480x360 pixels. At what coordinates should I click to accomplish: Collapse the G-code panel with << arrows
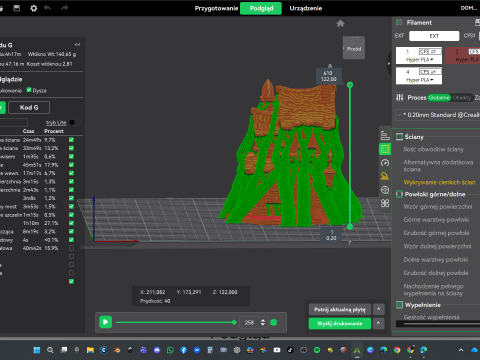click(77, 44)
